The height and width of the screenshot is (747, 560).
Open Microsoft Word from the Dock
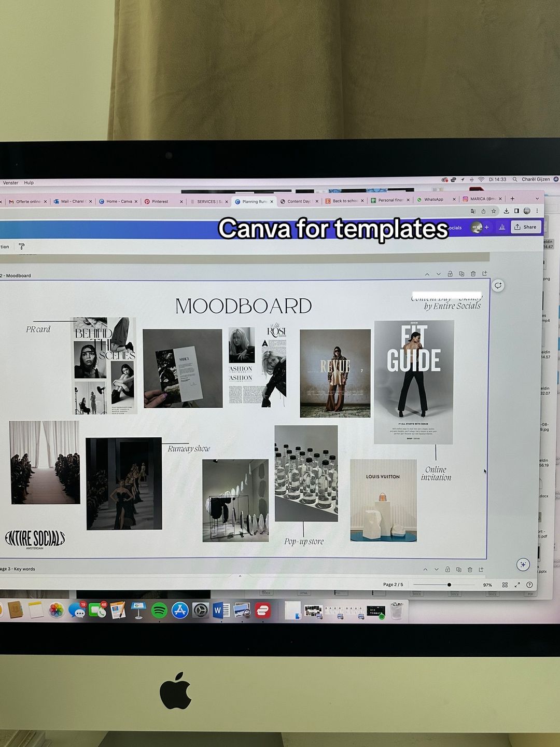coord(221,611)
